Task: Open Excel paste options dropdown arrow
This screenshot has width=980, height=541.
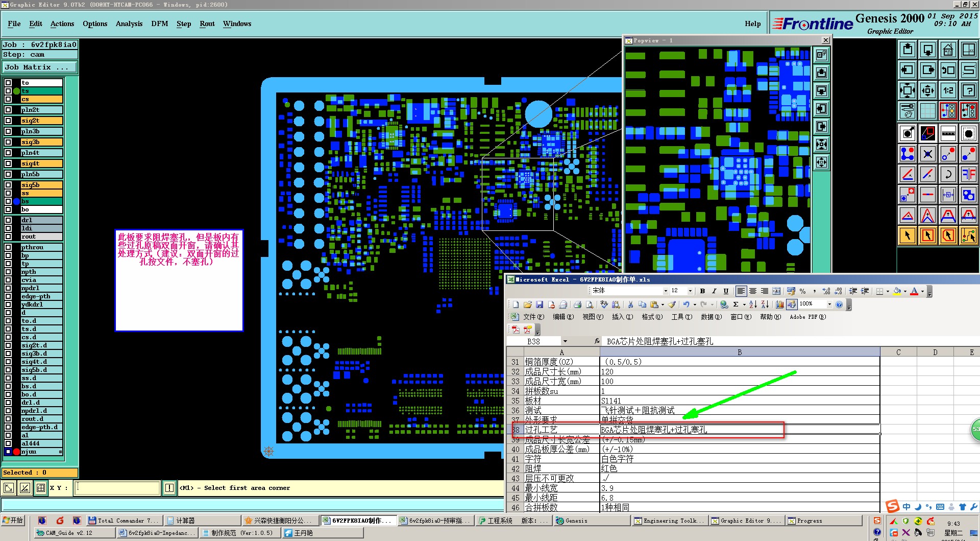Action: pos(663,304)
